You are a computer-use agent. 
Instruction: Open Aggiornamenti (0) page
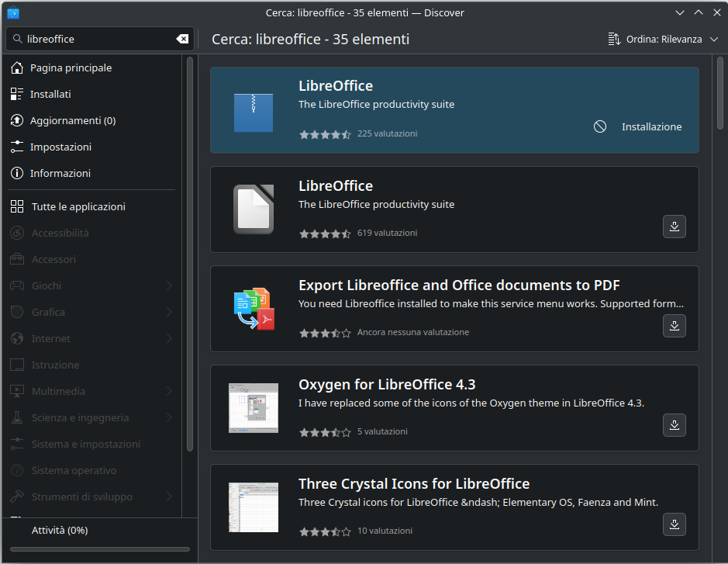pyautogui.click(x=72, y=120)
